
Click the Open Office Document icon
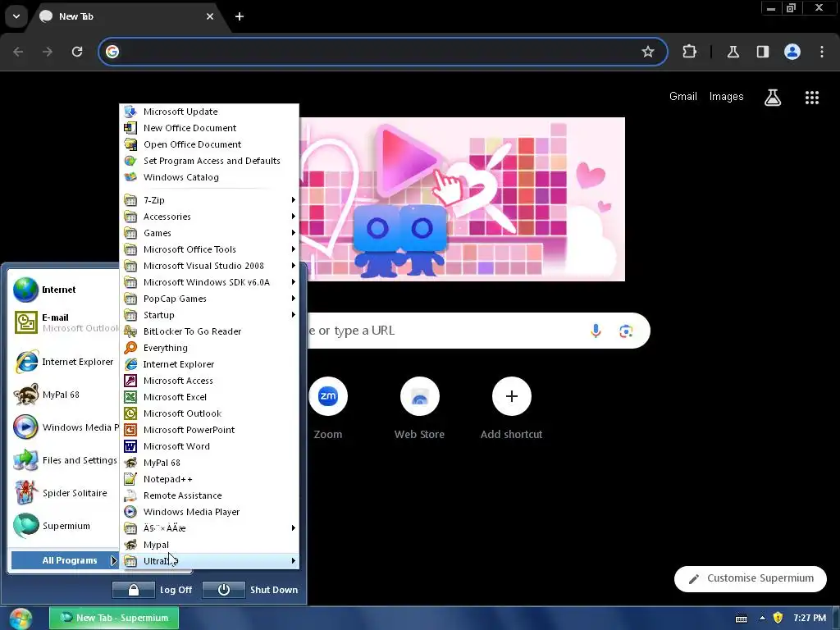pyautogui.click(x=130, y=144)
